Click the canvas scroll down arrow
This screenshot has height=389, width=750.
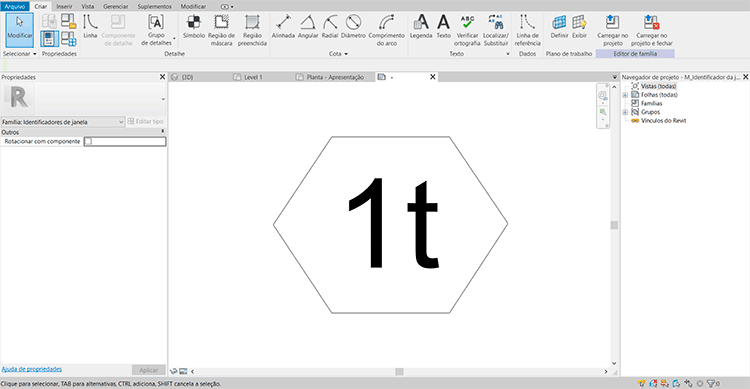point(614,364)
